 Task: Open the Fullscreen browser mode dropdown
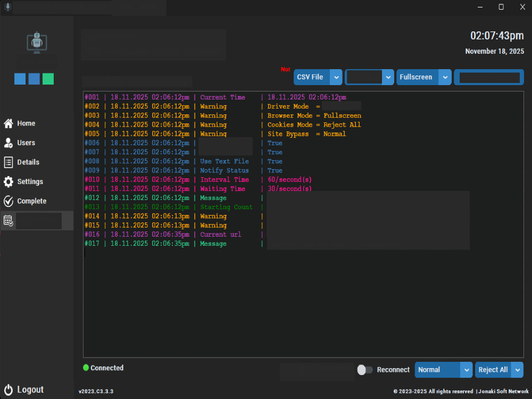point(424,77)
